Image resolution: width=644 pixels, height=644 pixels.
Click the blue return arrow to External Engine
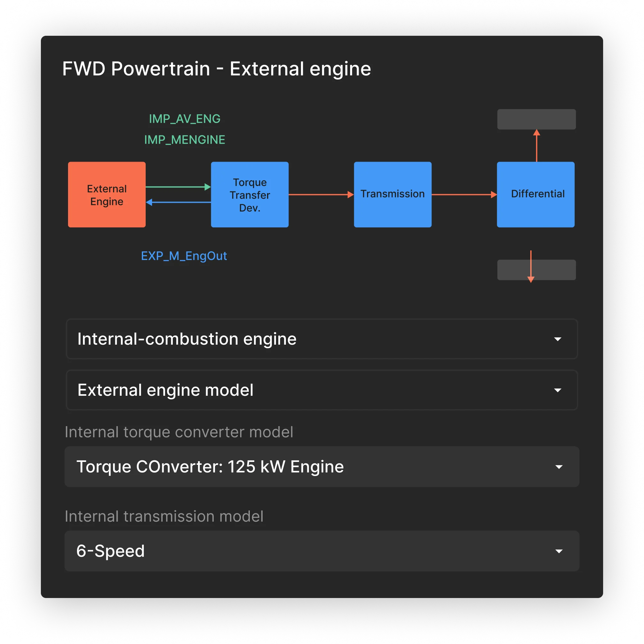pyautogui.click(x=178, y=201)
